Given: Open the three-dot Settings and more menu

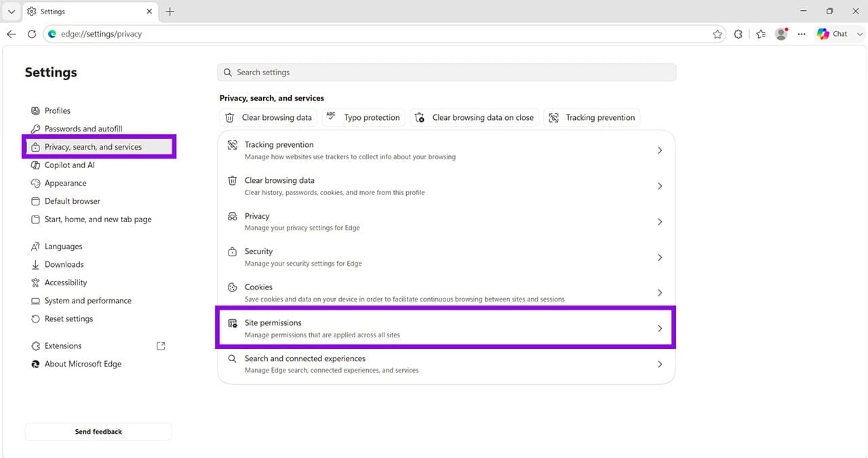Looking at the screenshot, I should coord(802,34).
